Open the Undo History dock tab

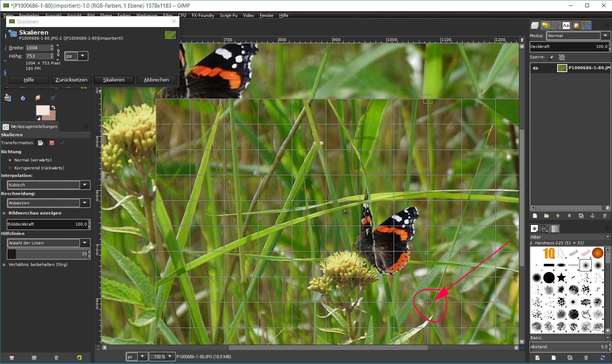tap(545, 25)
